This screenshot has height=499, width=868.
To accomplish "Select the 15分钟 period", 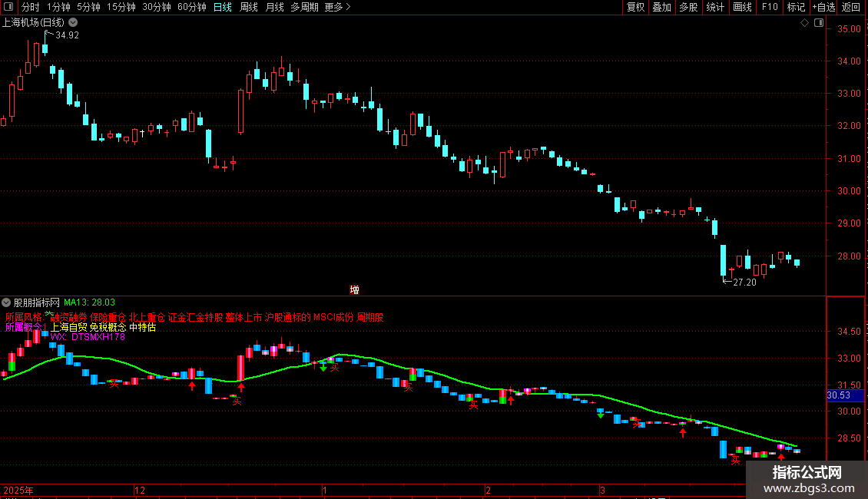I will (x=121, y=7).
